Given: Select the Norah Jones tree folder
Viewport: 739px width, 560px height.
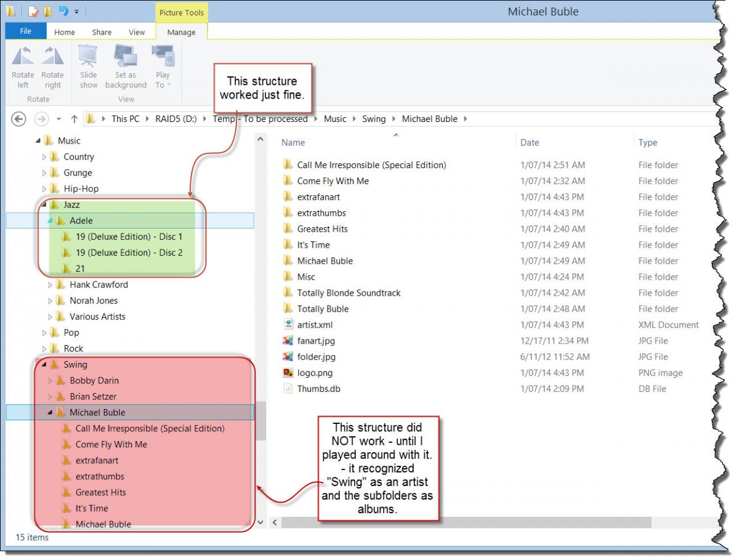Looking at the screenshot, I should pos(94,301).
